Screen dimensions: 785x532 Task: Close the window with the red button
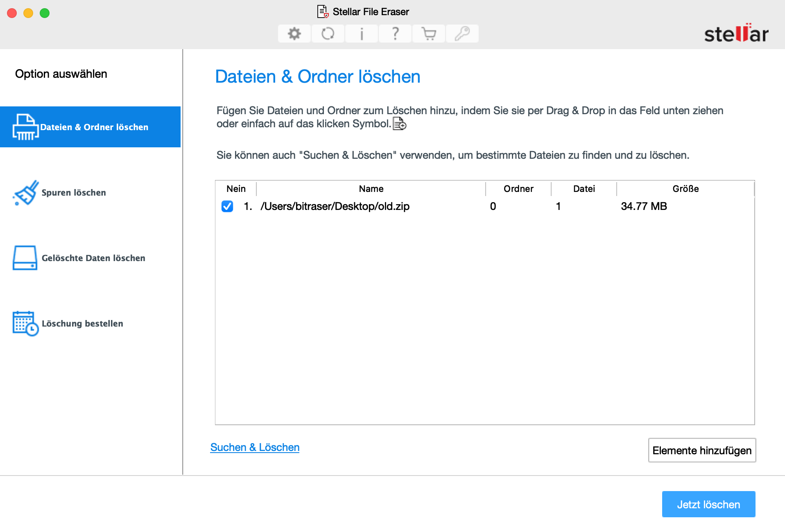click(x=12, y=13)
